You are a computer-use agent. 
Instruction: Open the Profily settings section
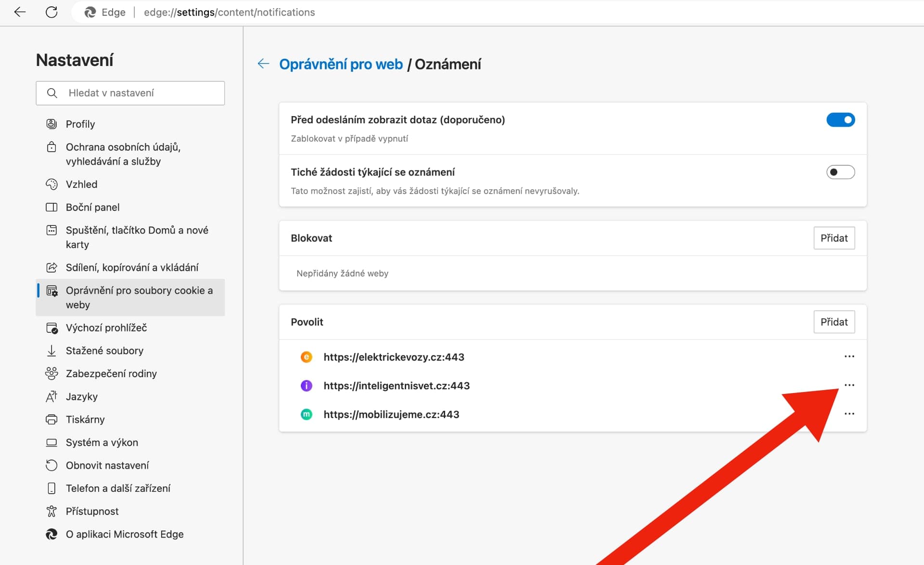(x=80, y=124)
